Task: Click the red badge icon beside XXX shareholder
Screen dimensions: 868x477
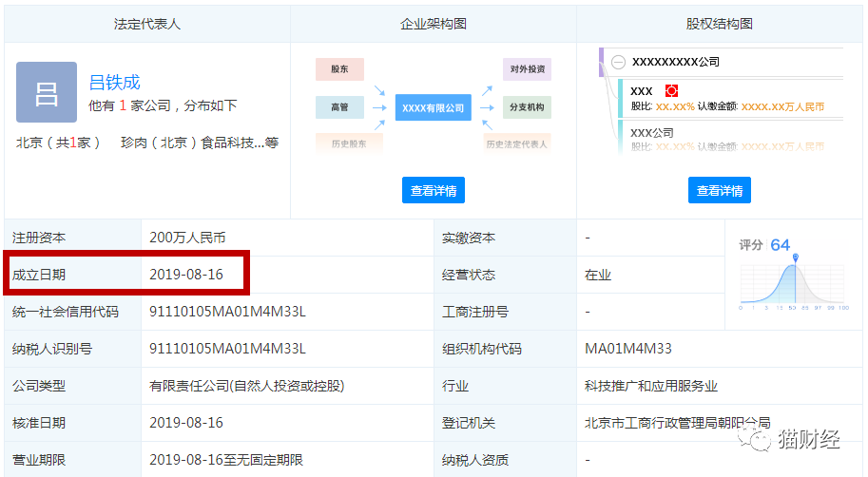Action: tap(671, 90)
